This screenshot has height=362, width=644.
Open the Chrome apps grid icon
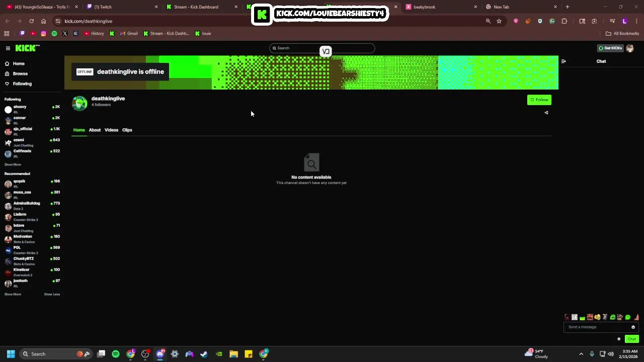pos(7,34)
